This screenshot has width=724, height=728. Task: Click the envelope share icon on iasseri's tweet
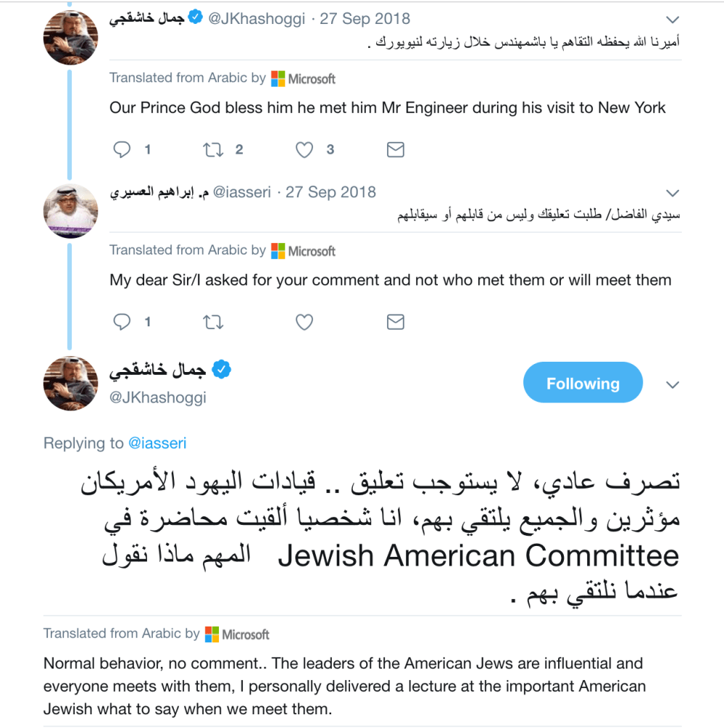tap(395, 322)
